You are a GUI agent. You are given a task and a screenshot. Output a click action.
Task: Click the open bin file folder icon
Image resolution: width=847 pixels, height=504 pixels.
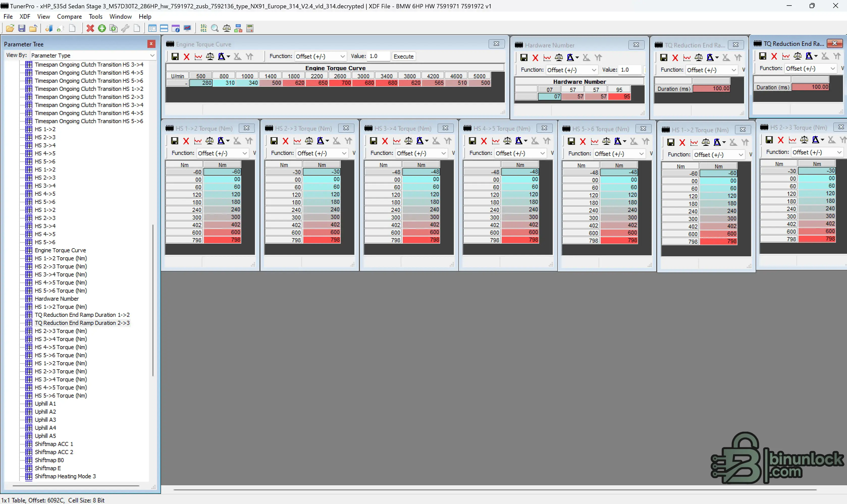pos(10,28)
